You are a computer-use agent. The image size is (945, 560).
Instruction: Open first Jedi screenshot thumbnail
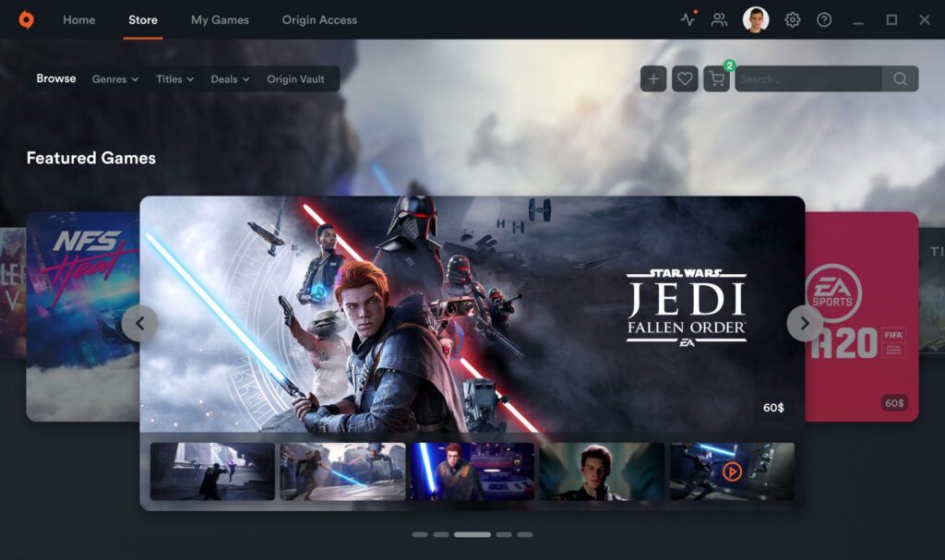(212, 471)
